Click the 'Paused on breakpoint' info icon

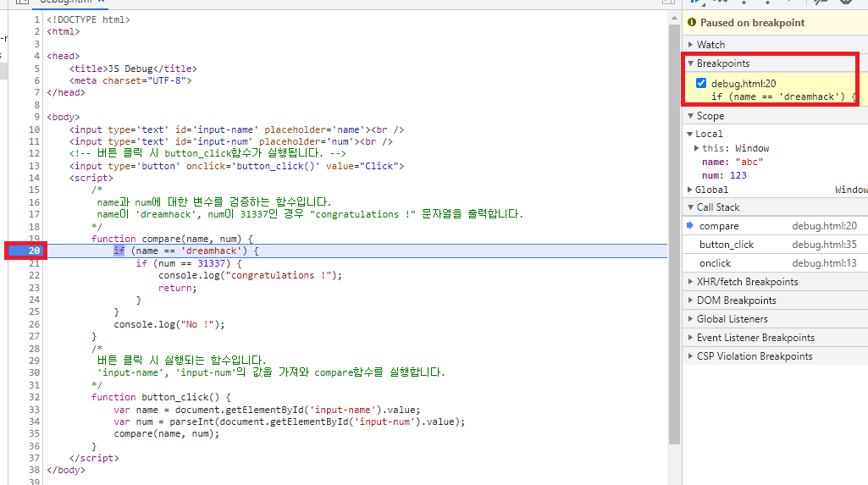[691, 22]
